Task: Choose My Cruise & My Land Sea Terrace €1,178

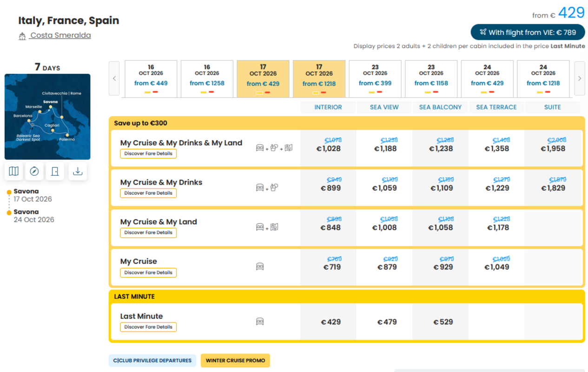Action: [498, 227]
